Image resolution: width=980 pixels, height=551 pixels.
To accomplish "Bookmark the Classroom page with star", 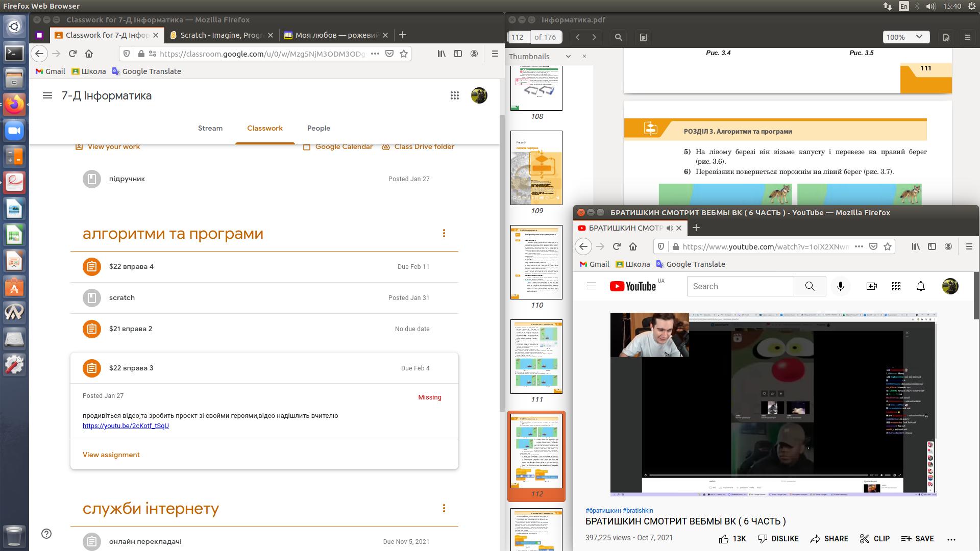I will pos(404,54).
